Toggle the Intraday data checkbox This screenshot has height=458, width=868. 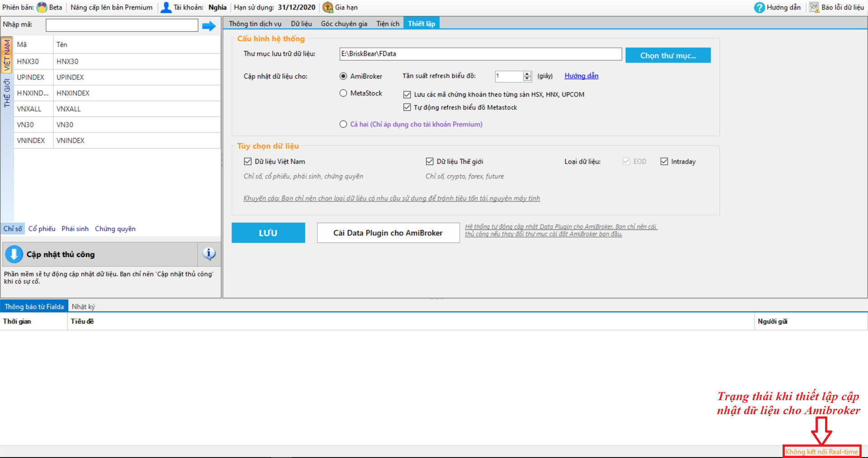coord(664,162)
